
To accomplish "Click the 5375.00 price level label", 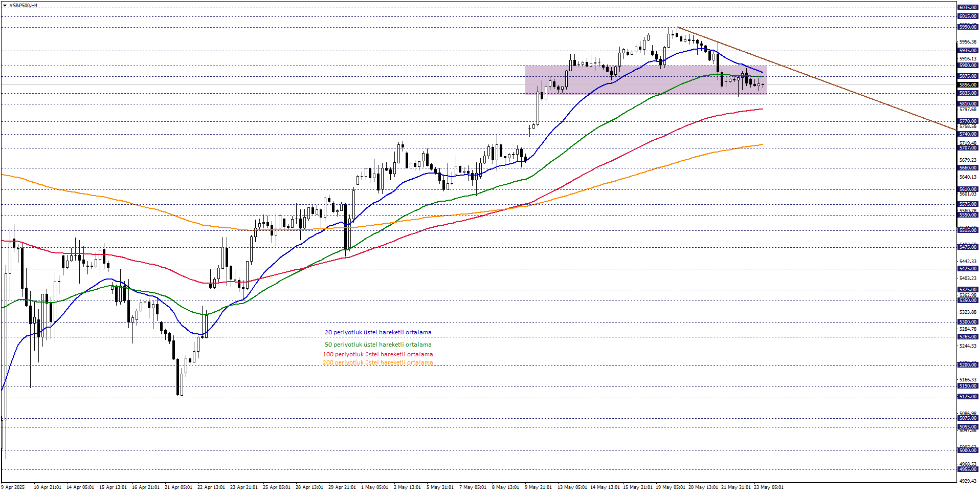I will tap(968, 290).
